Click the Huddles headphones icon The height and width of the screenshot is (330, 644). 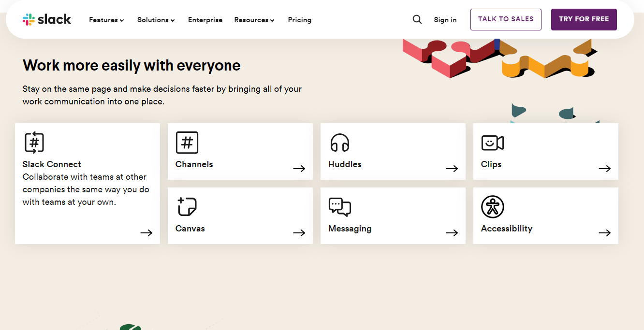tap(339, 143)
